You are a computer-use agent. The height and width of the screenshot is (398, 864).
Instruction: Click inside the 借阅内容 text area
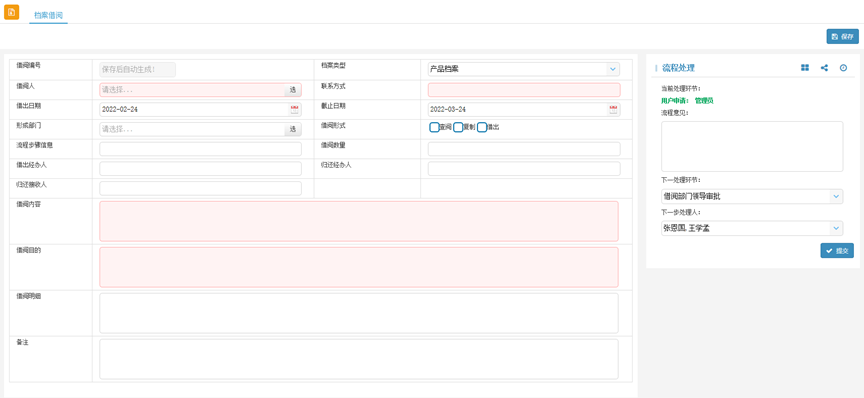[359, 221]
